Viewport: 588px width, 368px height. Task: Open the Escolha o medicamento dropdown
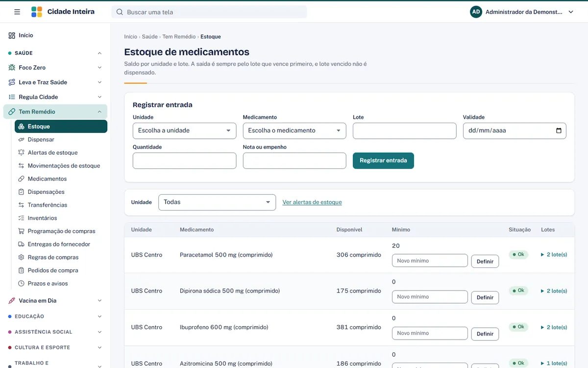pos(294,131)
